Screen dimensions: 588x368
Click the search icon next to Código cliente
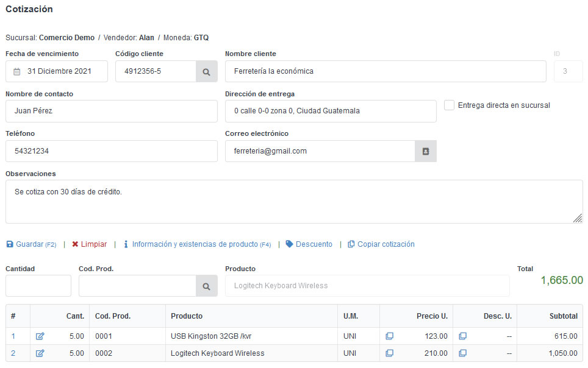pos(206,71)
